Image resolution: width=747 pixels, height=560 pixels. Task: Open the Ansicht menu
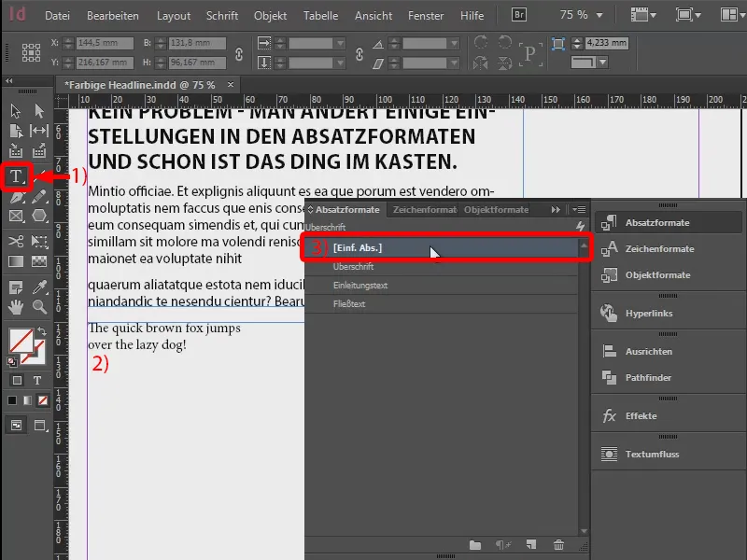(373, 16)
